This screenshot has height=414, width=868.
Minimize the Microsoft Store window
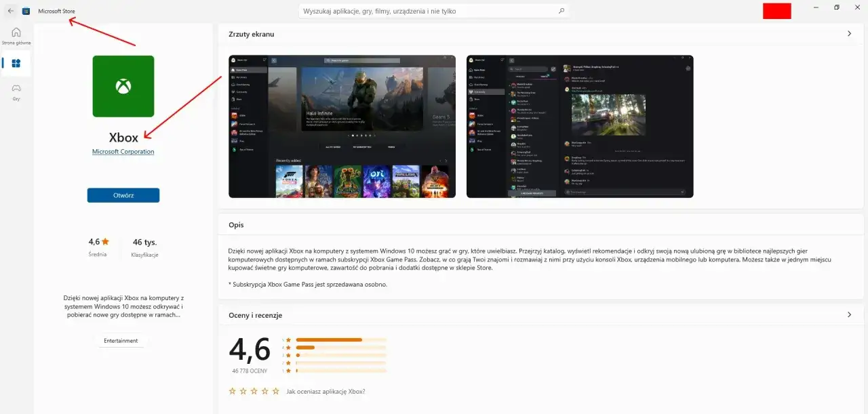click(x=816, y=7)
